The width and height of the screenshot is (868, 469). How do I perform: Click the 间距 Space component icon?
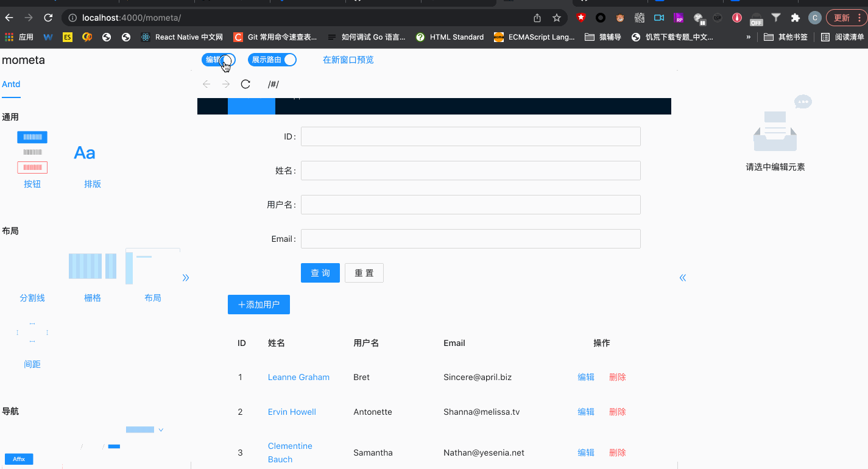(32, 332)
